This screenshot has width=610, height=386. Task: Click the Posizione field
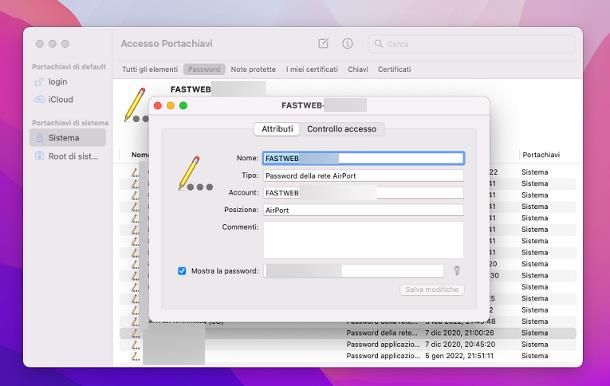(363, 210)
